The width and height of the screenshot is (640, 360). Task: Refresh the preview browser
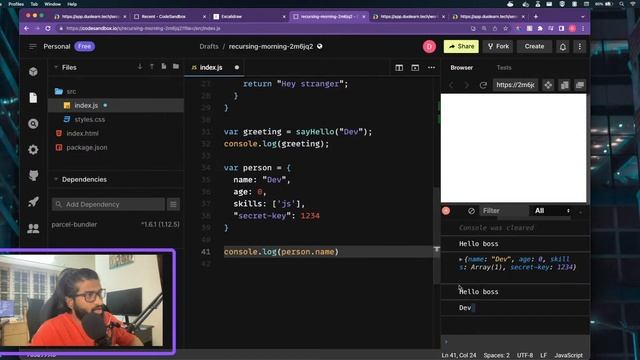point(483,85)
